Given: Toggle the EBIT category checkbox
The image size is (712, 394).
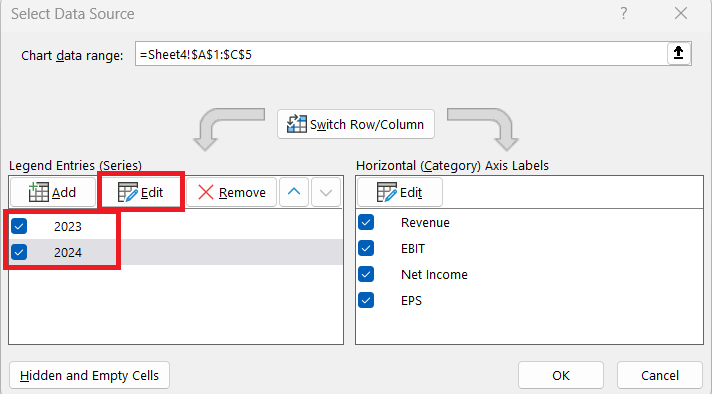Looking at the screenshot, I should tap(366, 248).
